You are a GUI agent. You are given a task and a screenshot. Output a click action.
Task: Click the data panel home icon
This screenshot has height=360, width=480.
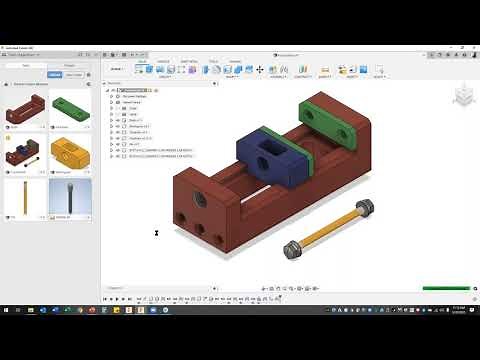click(x=6, y=84)
